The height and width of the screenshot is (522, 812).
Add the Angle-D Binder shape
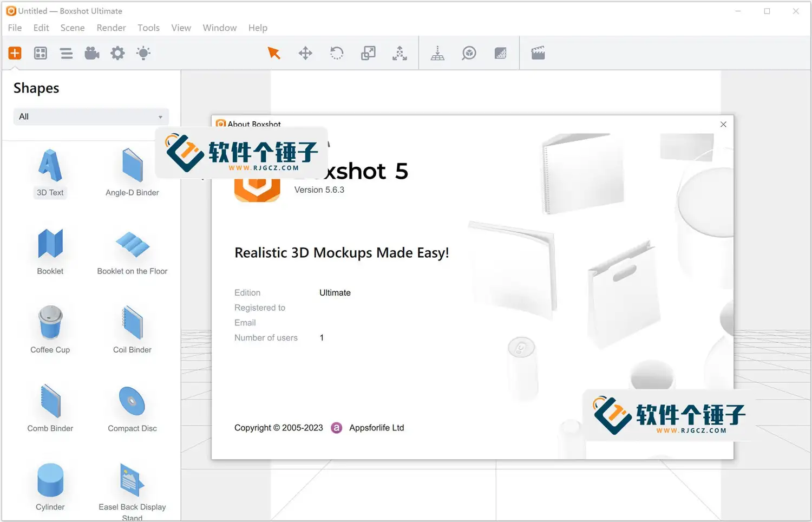[132, 173]
